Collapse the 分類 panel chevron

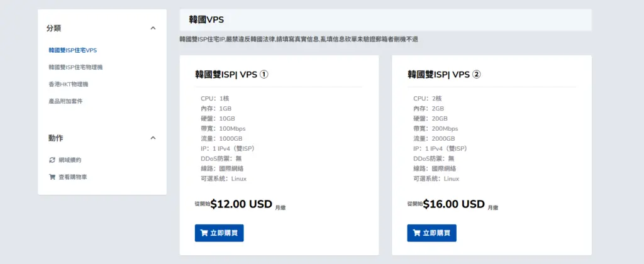(153, 28)
